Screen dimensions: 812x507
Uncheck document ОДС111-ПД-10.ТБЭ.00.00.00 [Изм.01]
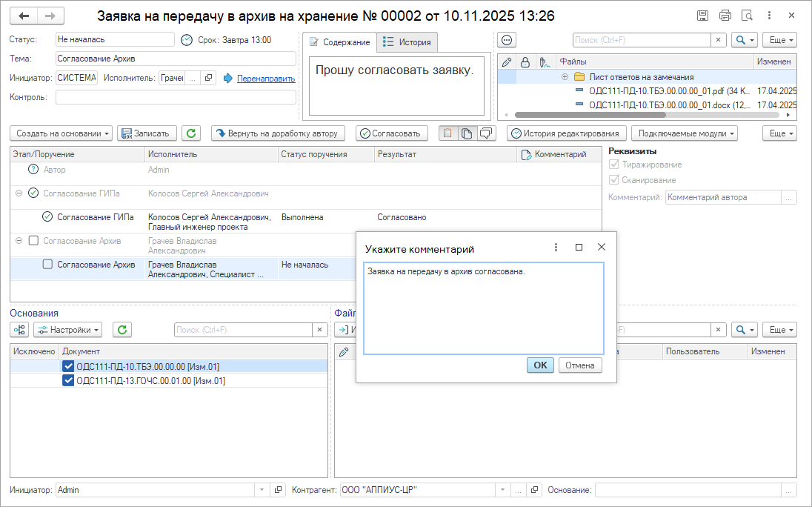click(68, 366)
